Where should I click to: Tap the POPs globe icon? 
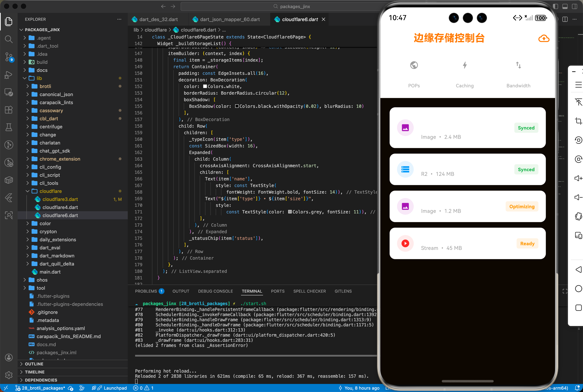tap(414, 65)
